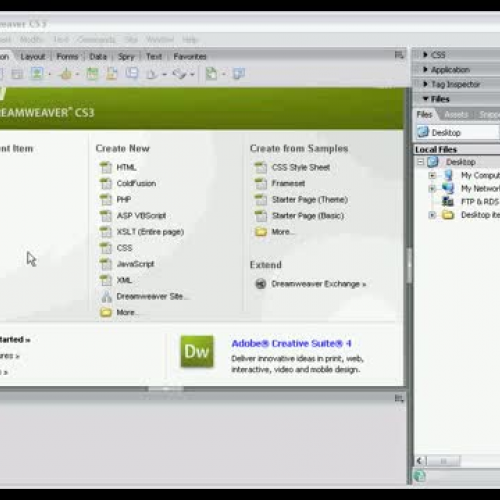Viewport: 500px width, 500px height.
Task: Click the Dreamweaver Site icon
Action: click(x=106, y=296)
